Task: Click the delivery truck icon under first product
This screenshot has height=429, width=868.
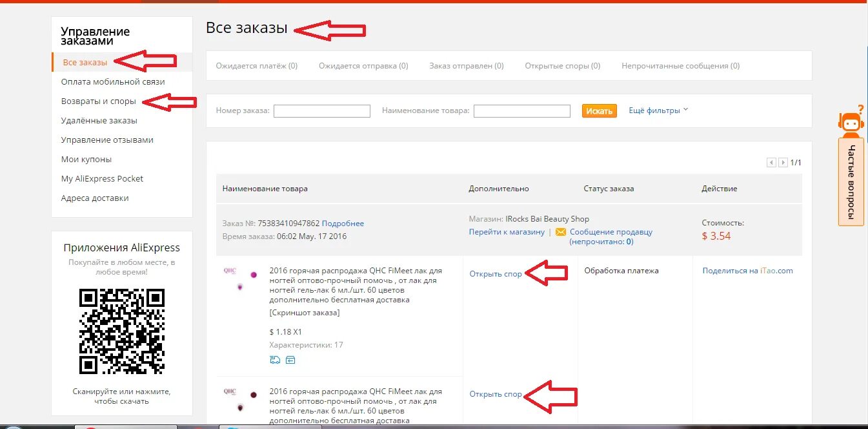Action: pos(275,360)
